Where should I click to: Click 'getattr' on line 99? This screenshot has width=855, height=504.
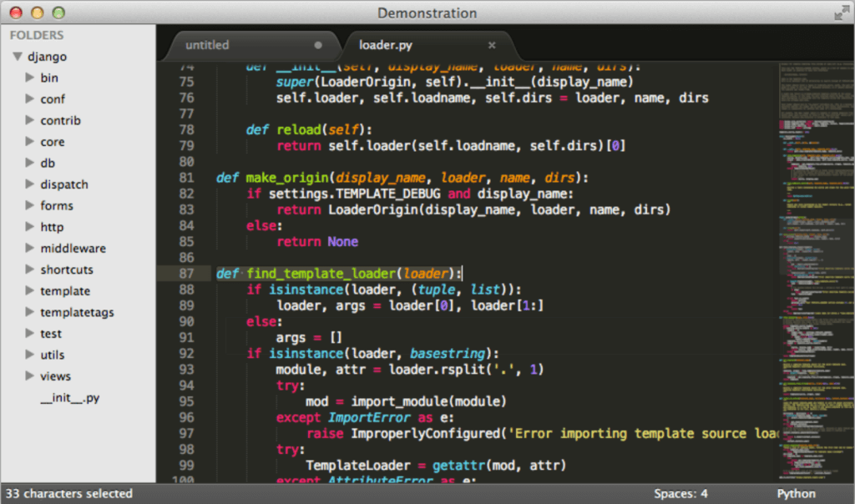(x=458, y=466)
